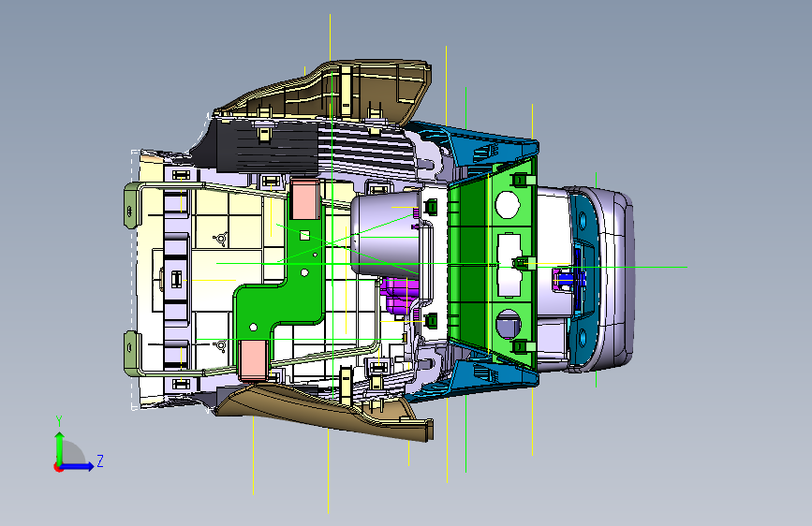
Task: Select the upper round hole in green panel
Action: (x=508, y=204)
